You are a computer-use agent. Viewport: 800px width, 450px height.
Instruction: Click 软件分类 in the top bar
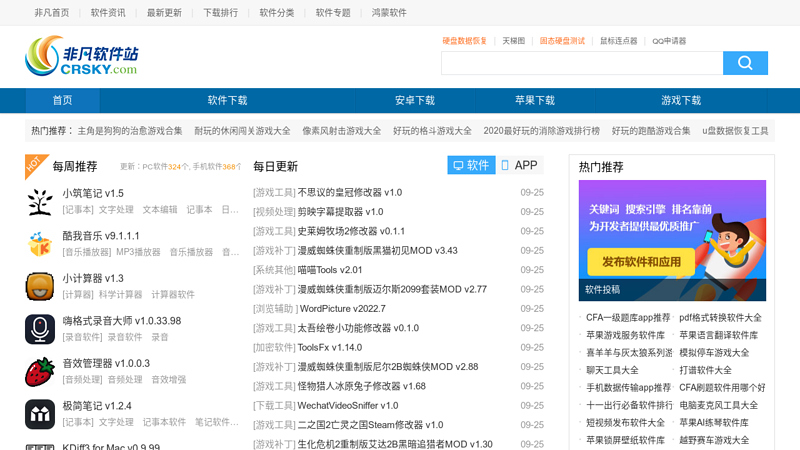[277, 13]
